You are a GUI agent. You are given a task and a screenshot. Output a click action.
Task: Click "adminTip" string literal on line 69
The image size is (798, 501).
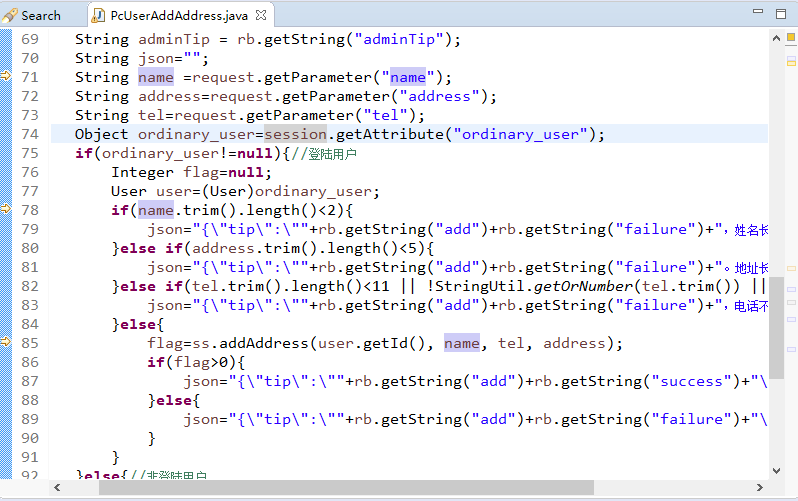pyautogui.click(x=400, y=39)
